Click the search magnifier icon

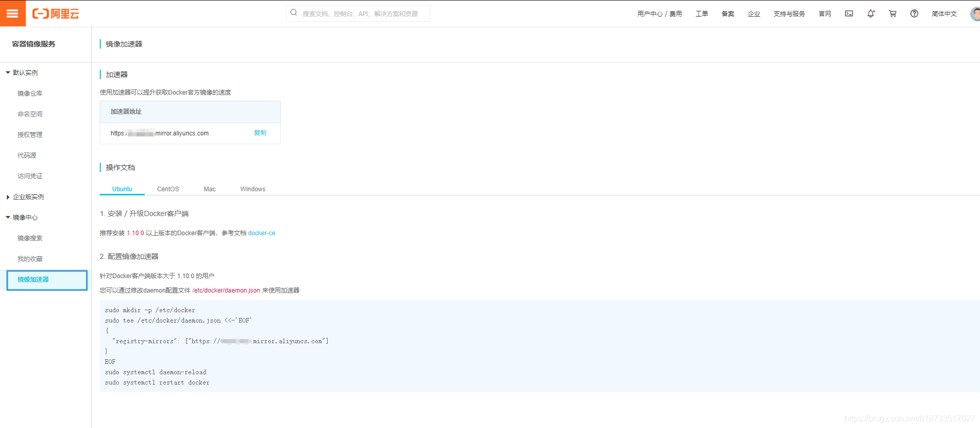coord(294,13)
